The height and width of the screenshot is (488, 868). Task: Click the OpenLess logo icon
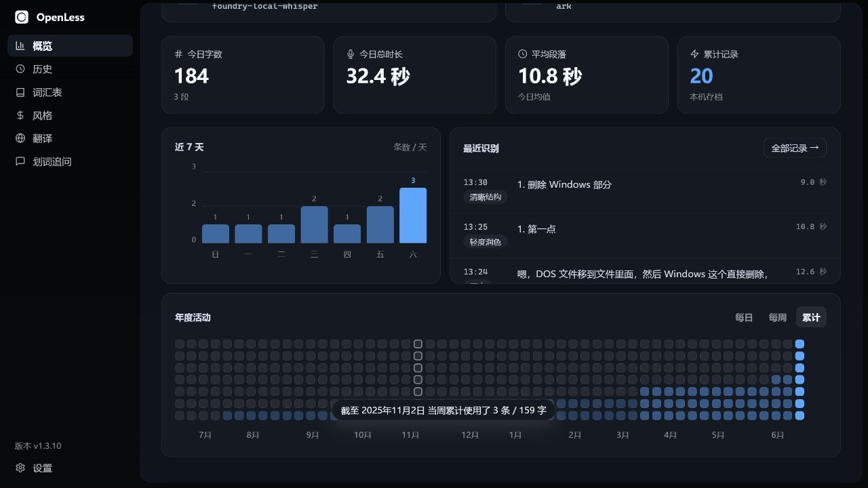(22, 17)
